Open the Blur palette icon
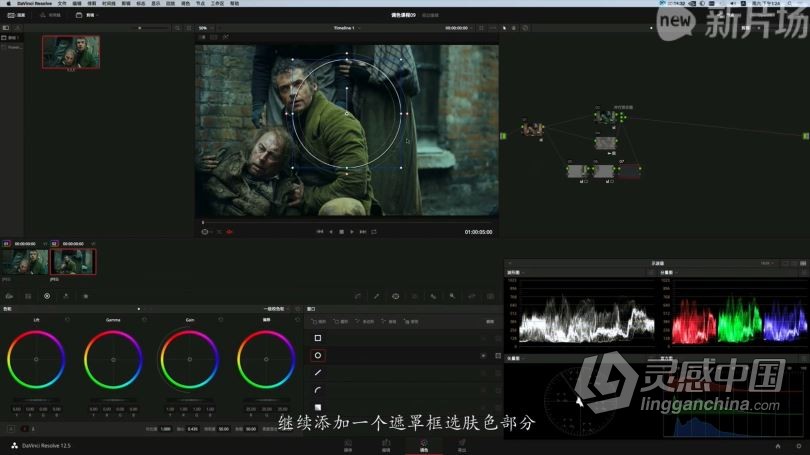 coord(433,296)
